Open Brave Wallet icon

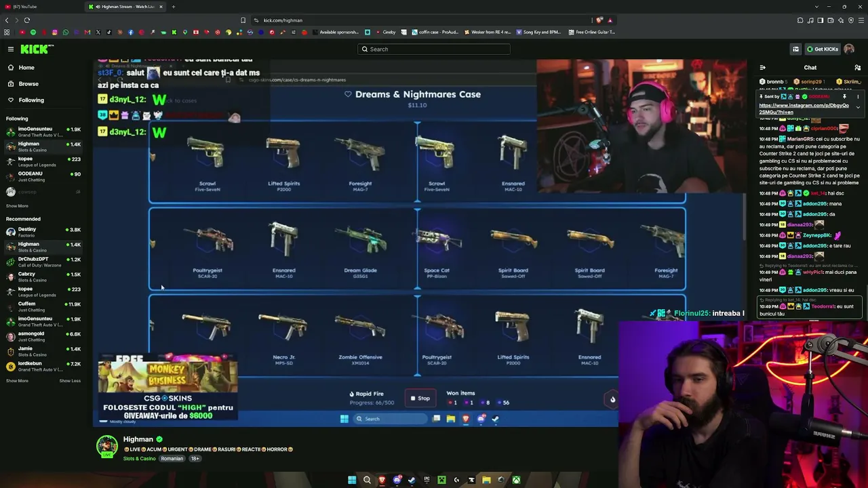point(831,20)
